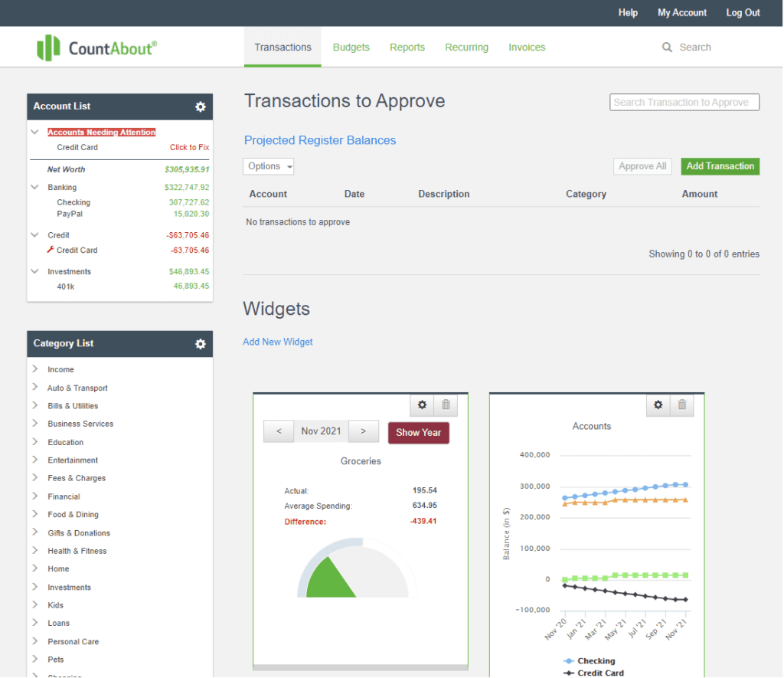Open the Recurring section
This screenshot has width=784, height=678.
click(466, 47)
